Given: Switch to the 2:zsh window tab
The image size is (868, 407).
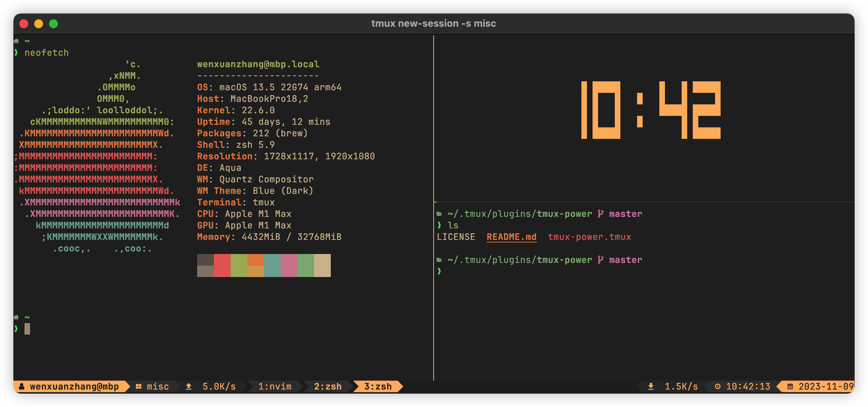Looking at the screenshot, I should click(327, 387).
